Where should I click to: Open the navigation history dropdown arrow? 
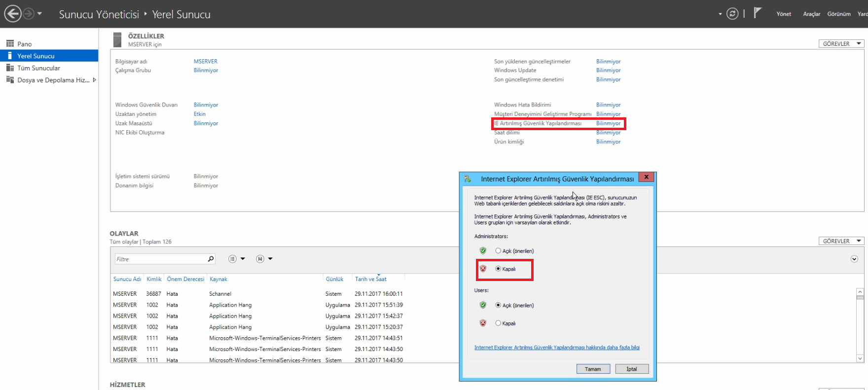coord(39,14)
